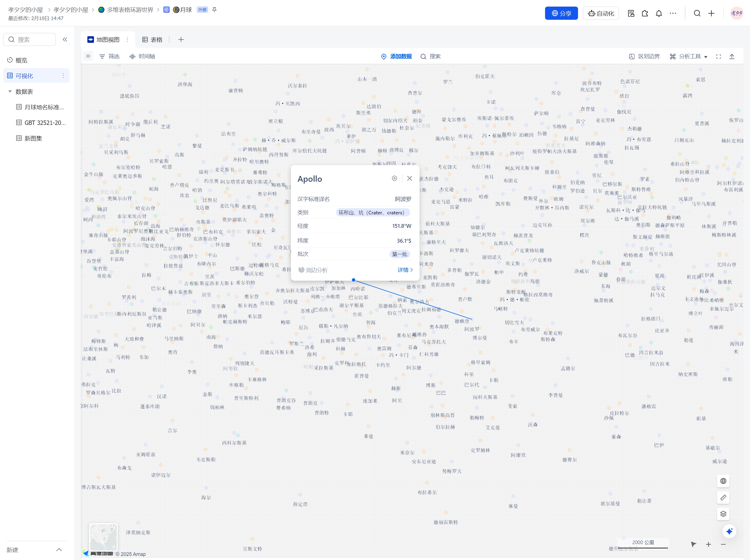
Task: Collapse the left sidebar panel
Action: coord(65,39)
